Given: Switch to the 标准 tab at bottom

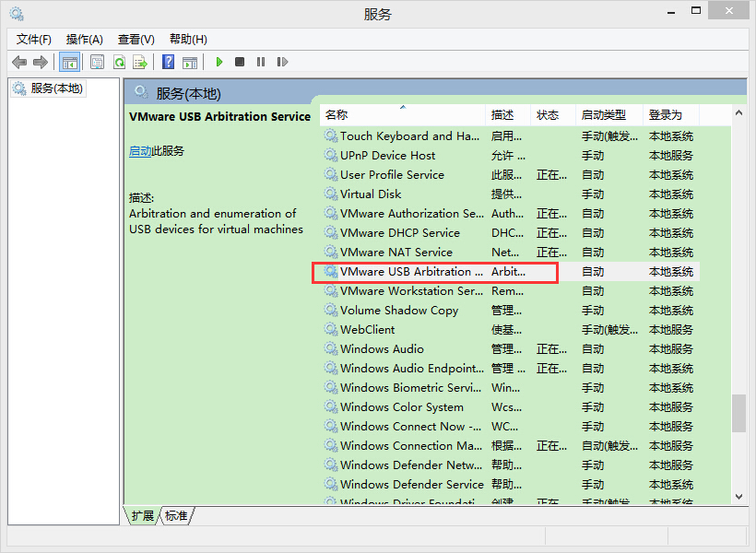Looking at the screenshot, I should [176, 516].
